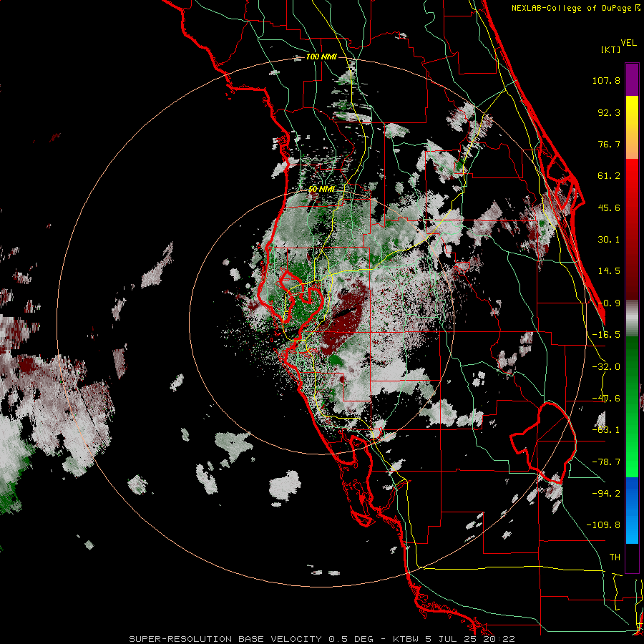644x644 pixels.
Task: Click the 100 NMI range ring label
Action: [321, 57]
